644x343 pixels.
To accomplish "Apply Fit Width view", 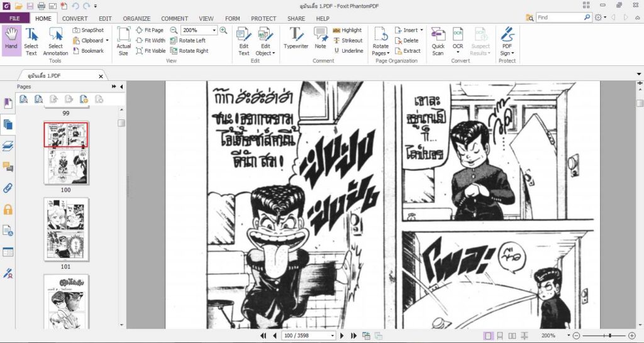I will coord(151,40).
